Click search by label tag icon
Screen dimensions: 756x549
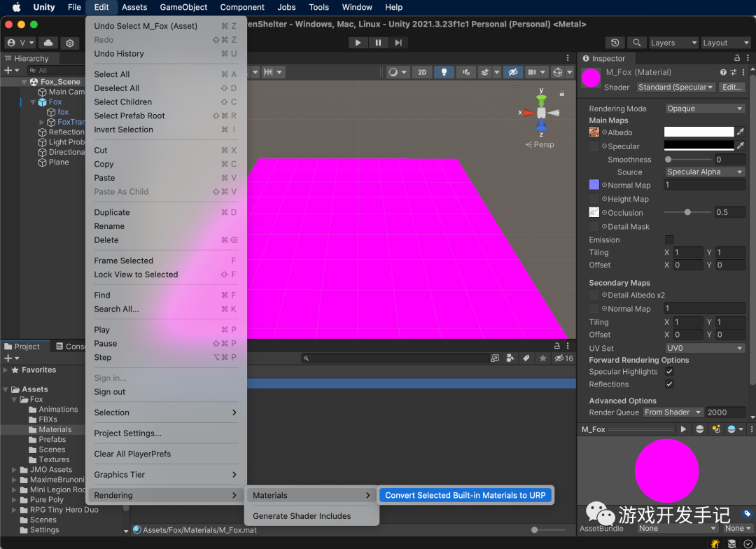[526, 359]
